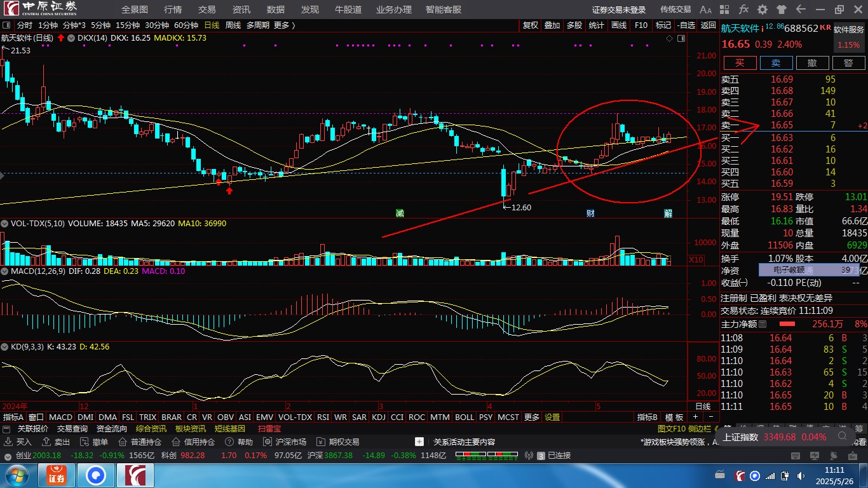The image size is (868, 488).
Task: Click the 买入 buy icon in bottom toolbar
Action: pyautogui.click(x=8, y=442)
